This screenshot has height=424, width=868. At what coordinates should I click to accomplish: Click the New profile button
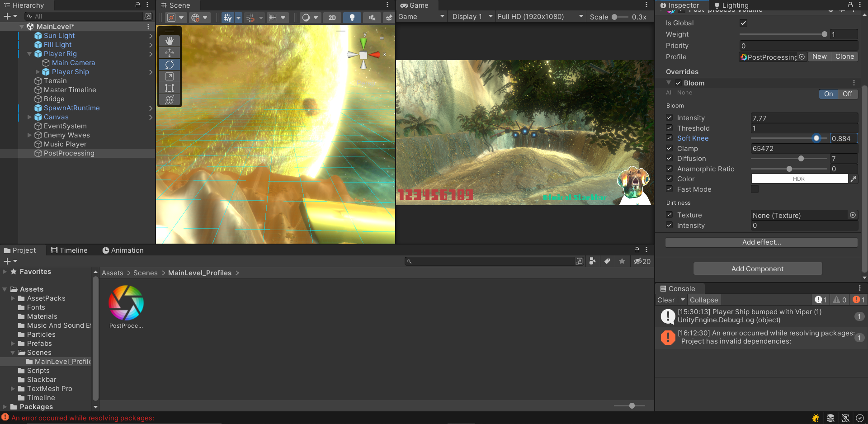click(x=819, y=57)
